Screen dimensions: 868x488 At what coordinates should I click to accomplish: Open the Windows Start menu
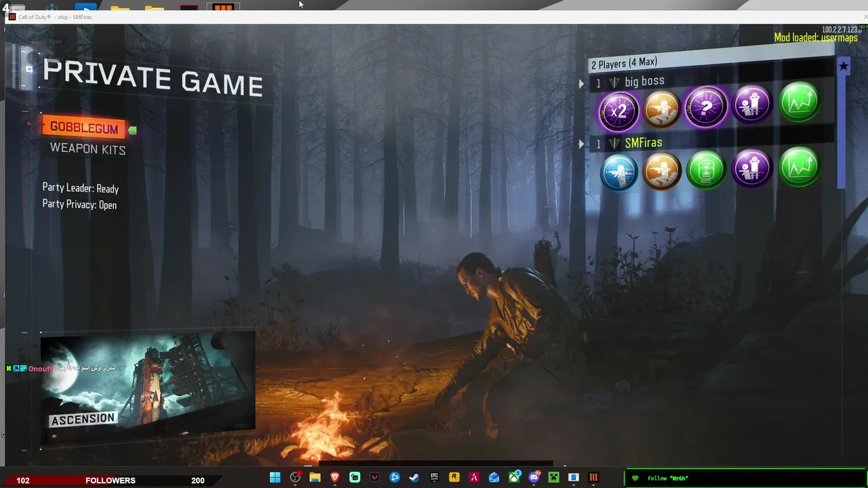[275, 478]
